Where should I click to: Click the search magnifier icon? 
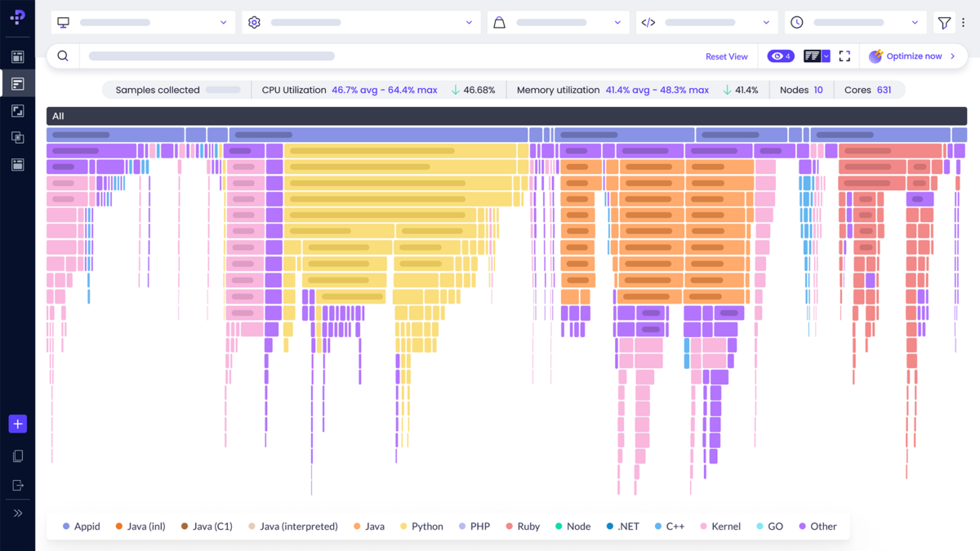63,56
